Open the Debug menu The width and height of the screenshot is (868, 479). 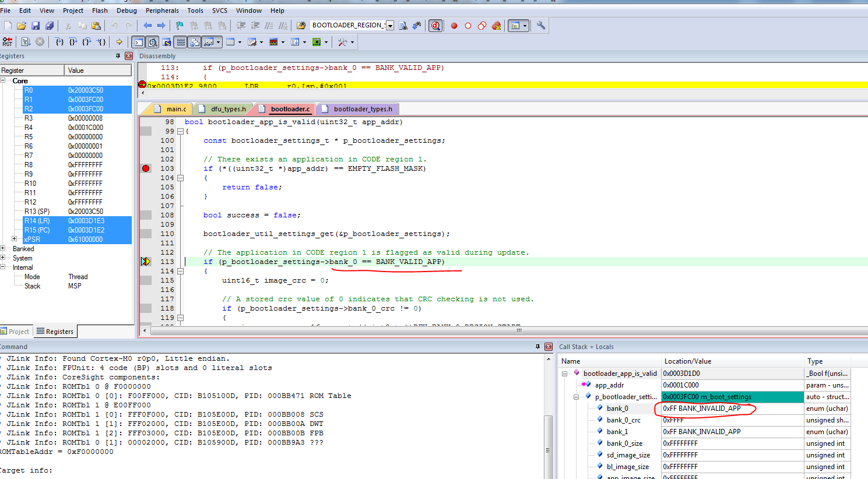[126, 10]
